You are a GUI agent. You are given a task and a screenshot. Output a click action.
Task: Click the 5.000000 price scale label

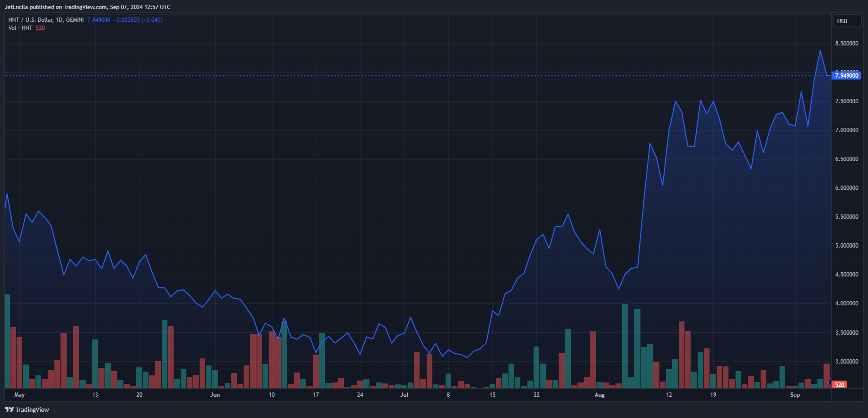(846, 246)
